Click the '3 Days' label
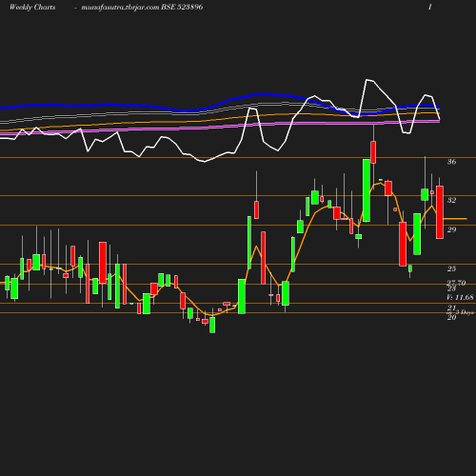 pos(465,312)
